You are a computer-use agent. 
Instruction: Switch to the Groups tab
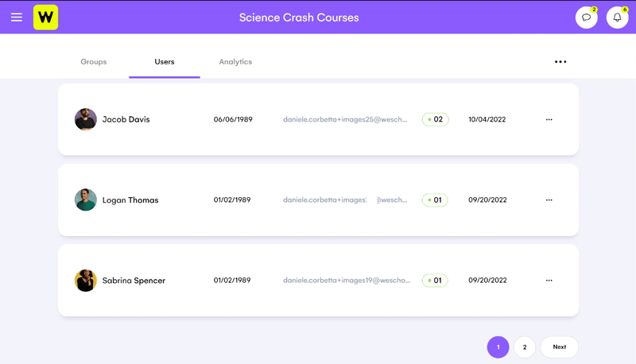coord(93,62)
